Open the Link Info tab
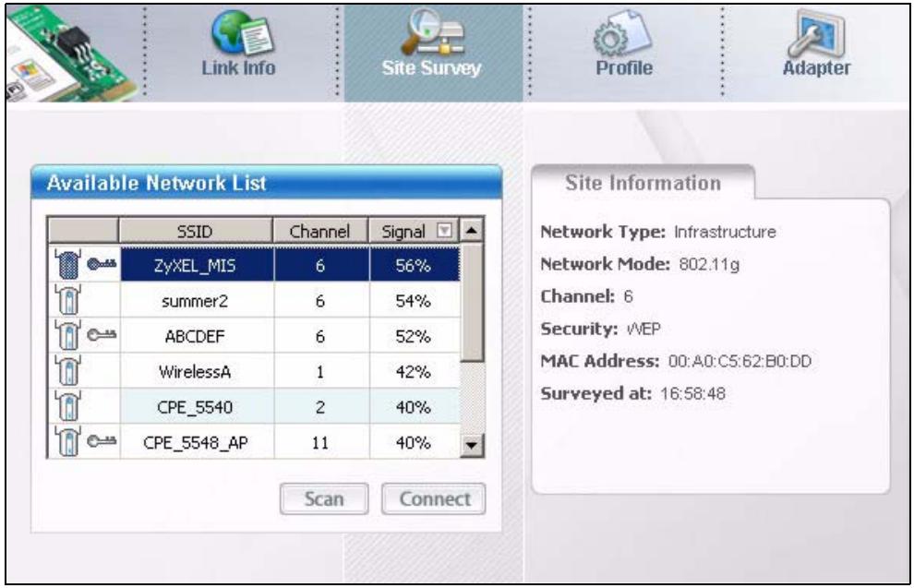 point(239,53)
